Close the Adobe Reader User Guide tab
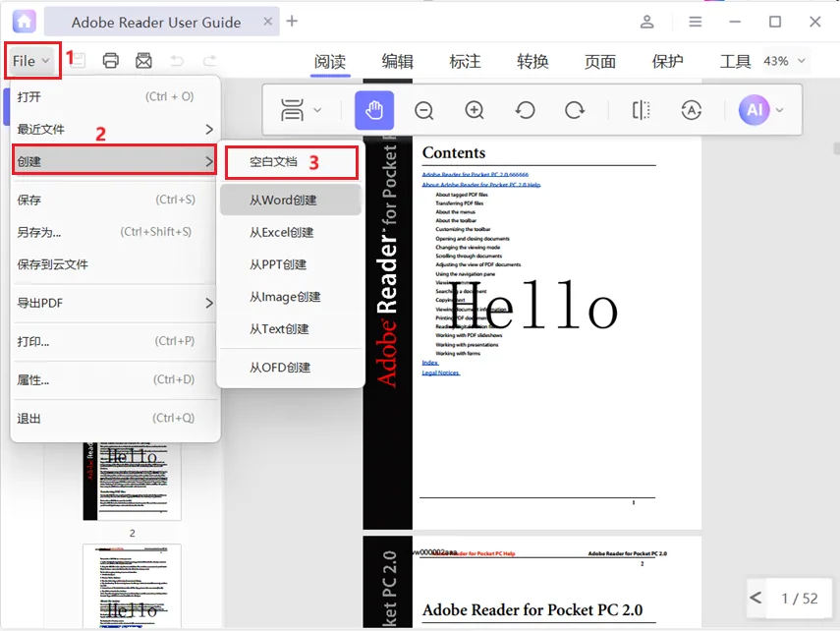840x631 pixels. (268, 22)
